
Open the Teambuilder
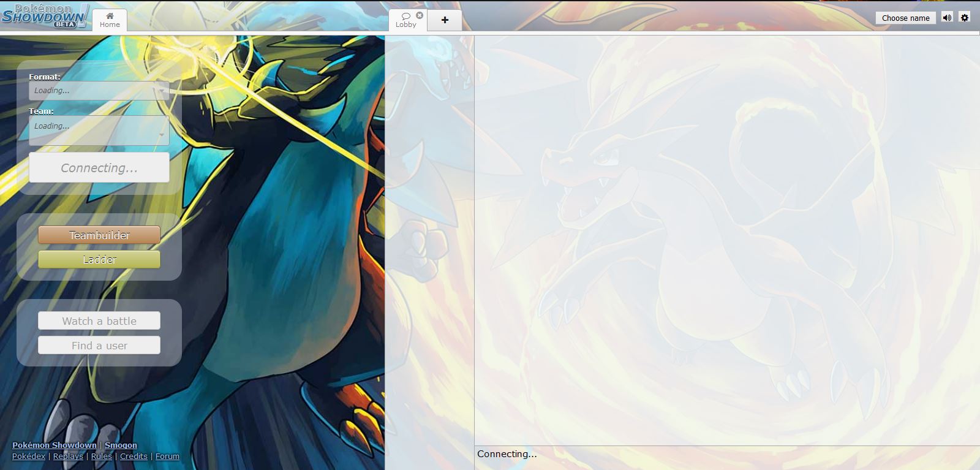(99, 235)
